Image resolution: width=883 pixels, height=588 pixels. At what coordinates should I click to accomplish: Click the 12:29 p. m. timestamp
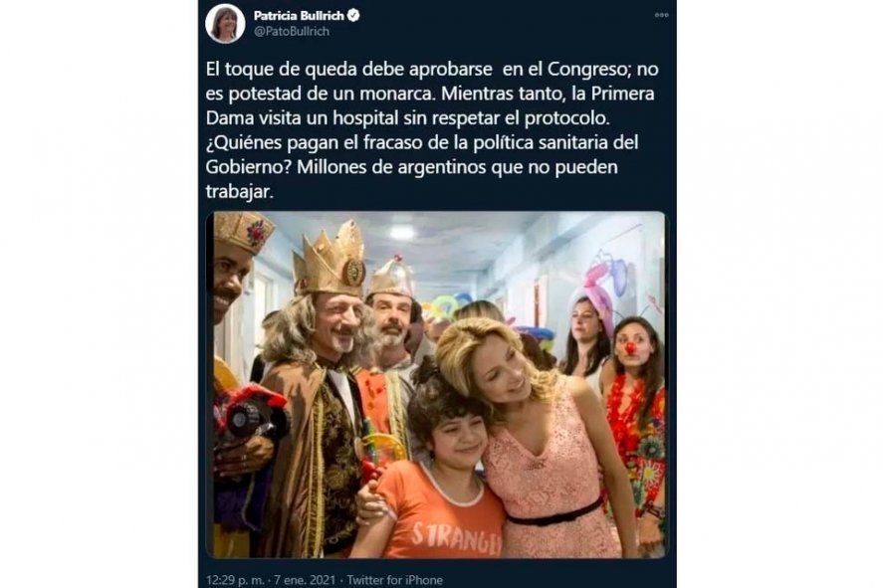point(235,580)
